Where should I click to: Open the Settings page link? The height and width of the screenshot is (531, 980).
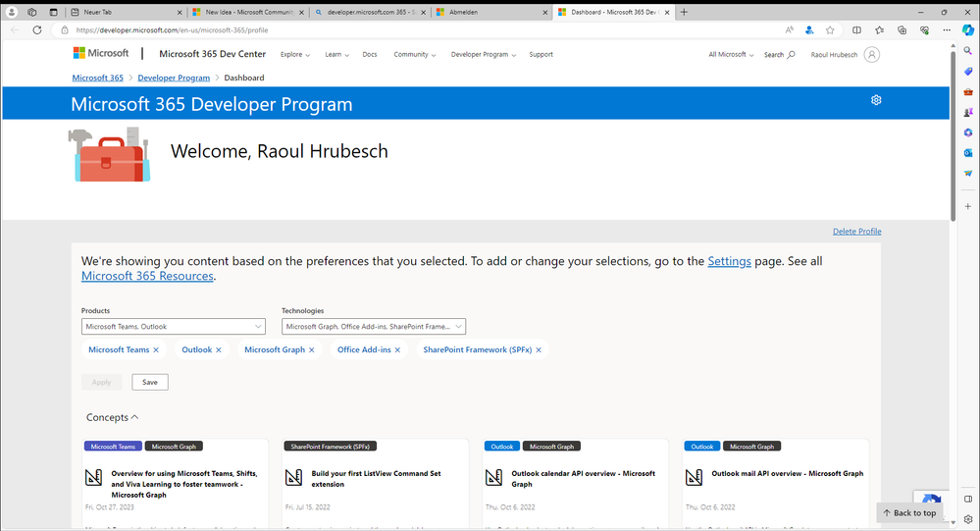tap(730, 261)
